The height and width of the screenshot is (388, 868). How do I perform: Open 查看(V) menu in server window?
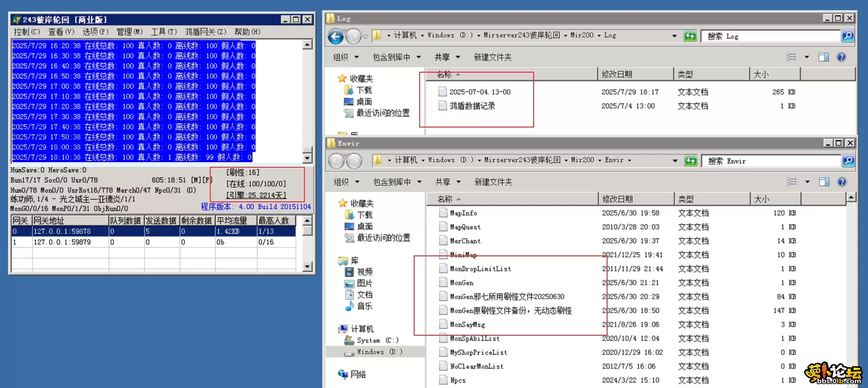pyautogui.click(x=61, y=32)
